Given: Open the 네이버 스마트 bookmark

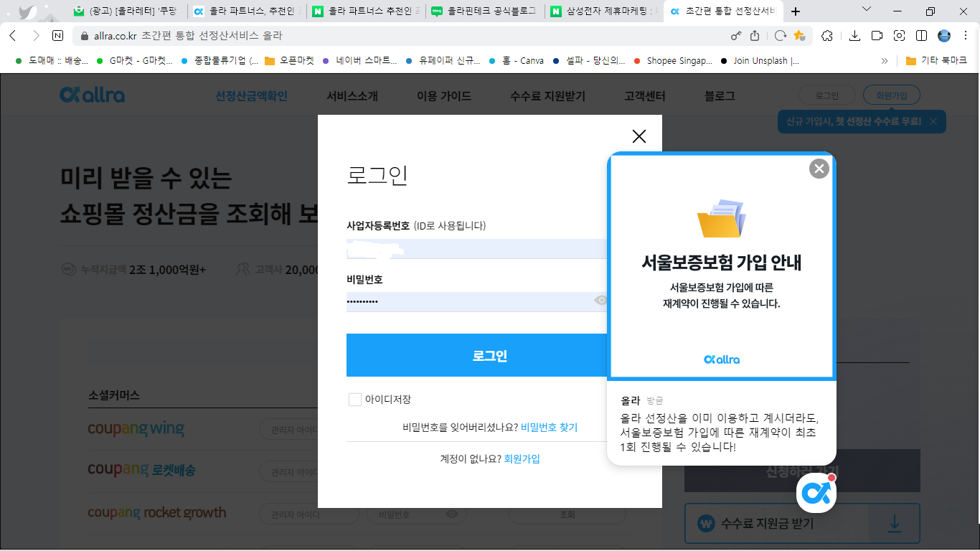Looking at the screenshot, I should [359, 61].
